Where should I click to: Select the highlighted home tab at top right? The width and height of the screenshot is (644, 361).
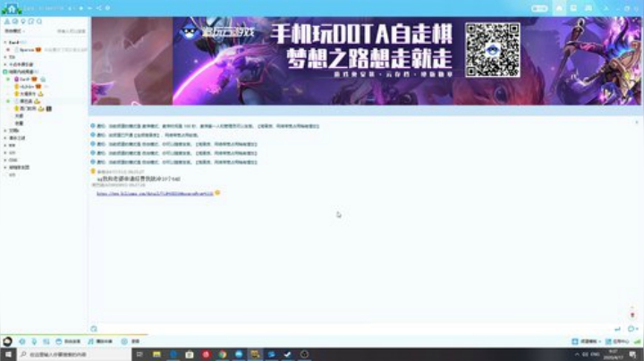tap(559, 8)
